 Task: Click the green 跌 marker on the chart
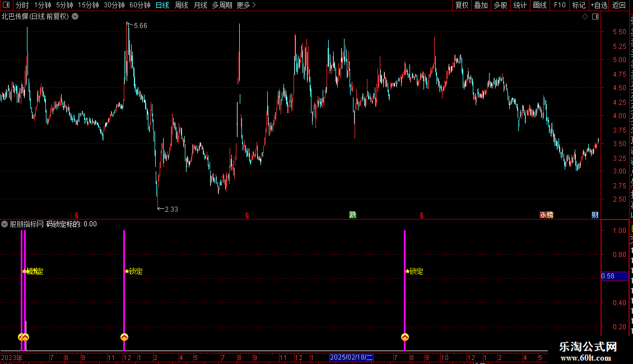(x=353, y=214)
